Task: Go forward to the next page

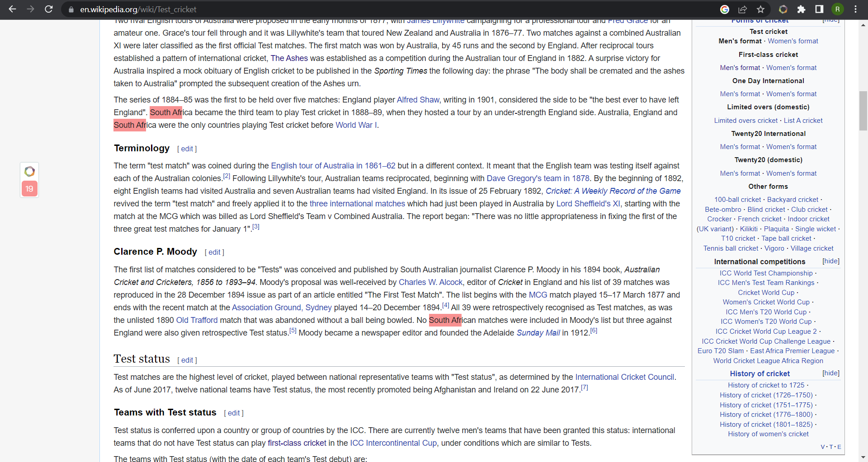Action: click(30, 9)
